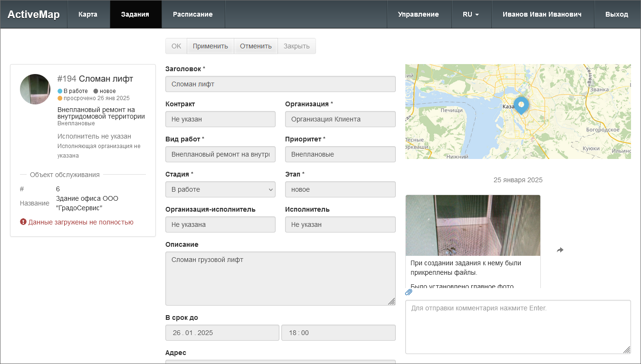Click inside the comment text box
This screenshot has width=641, height=364.
517,327
